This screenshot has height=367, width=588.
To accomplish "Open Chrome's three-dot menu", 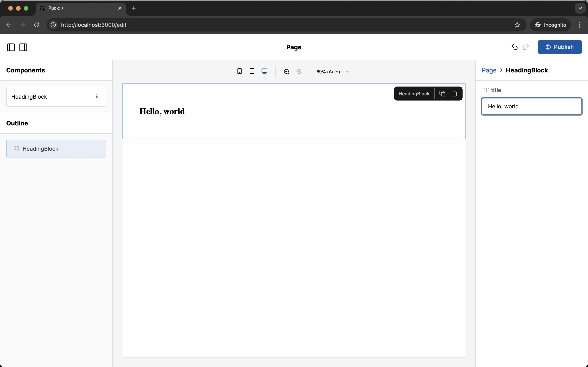I will click(x=579, y=25).
